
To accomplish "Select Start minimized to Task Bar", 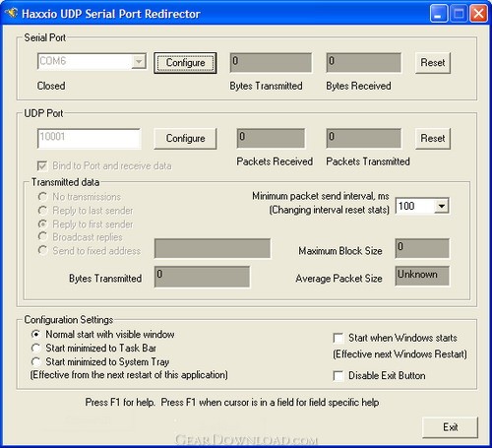I will [x=93, y=348].
